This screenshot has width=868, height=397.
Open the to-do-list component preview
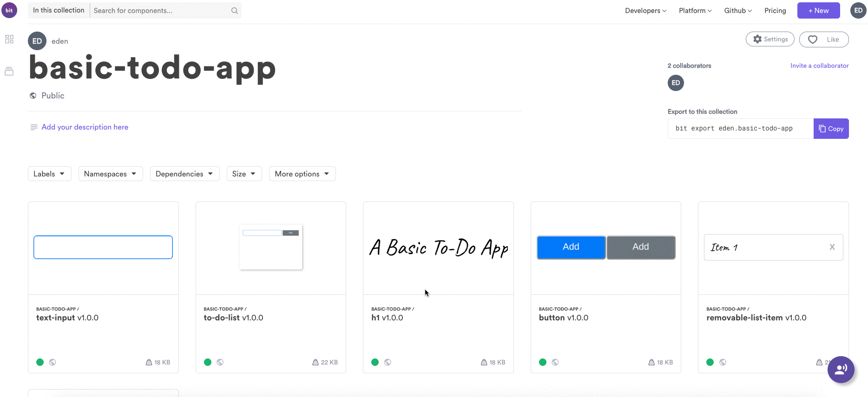271,247
